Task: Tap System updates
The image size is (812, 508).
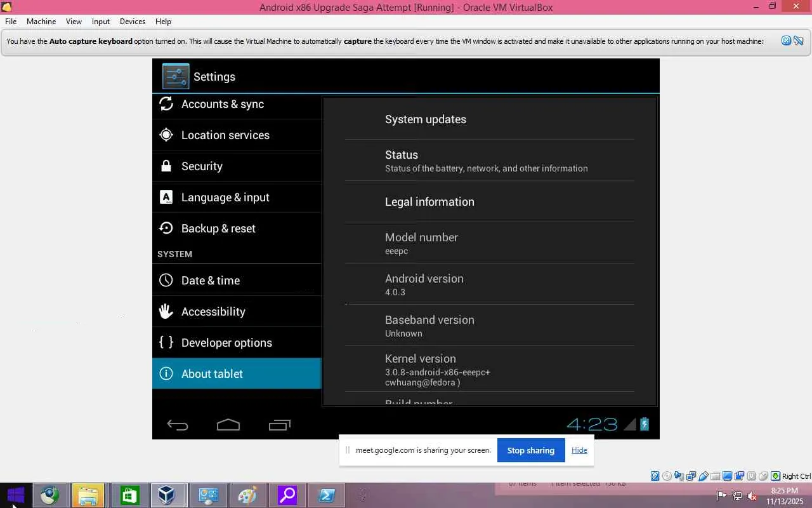Action: [x=489, y=119]
